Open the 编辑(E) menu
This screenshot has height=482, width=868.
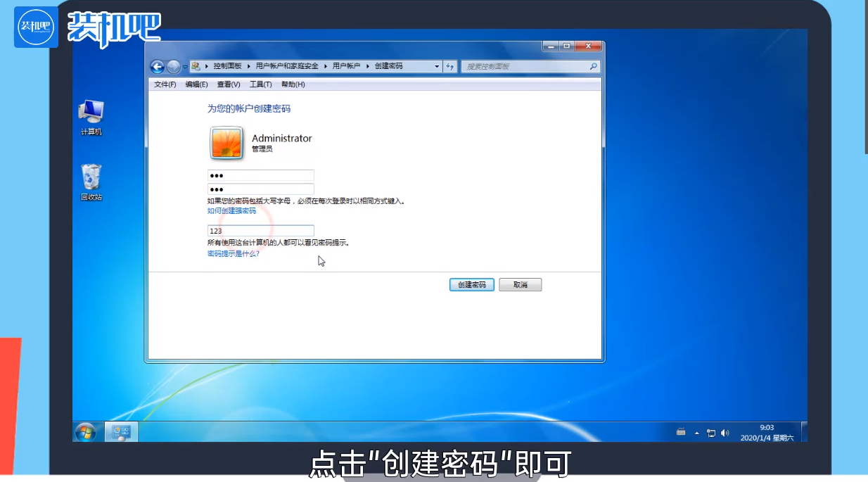(196, 84)
